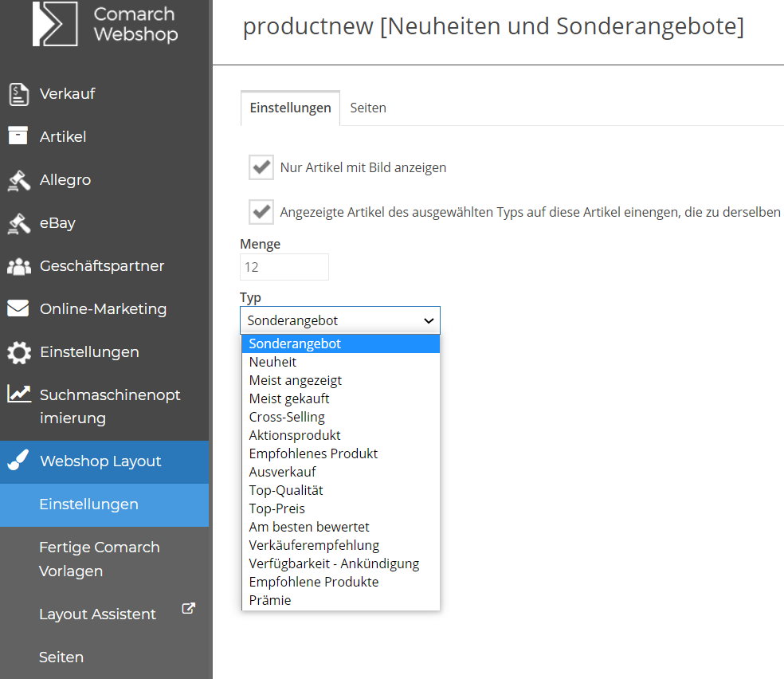Open the Allegro auction hammer icon
The height and width of the screenshot is (679, 784).
[x=19, y=180]
